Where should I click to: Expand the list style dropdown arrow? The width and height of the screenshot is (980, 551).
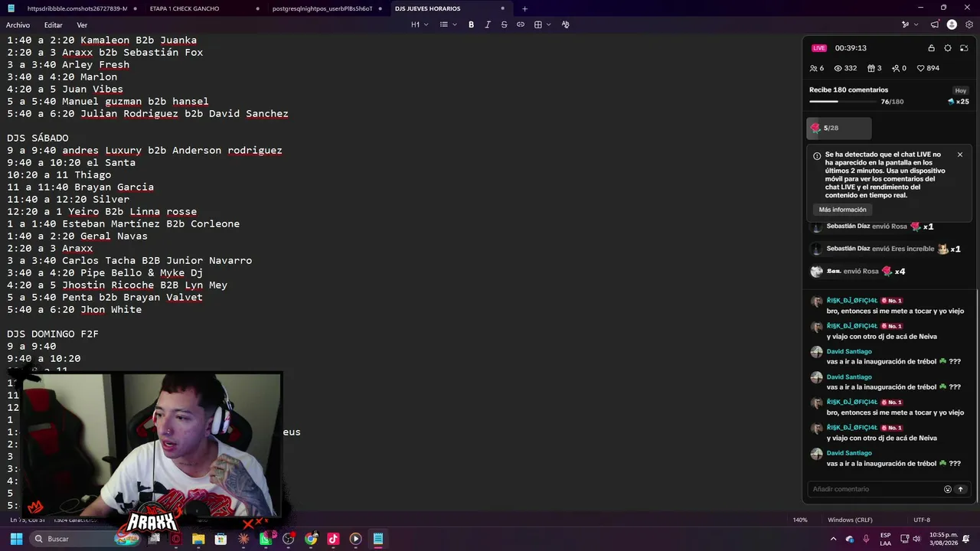tap(455, 24)
